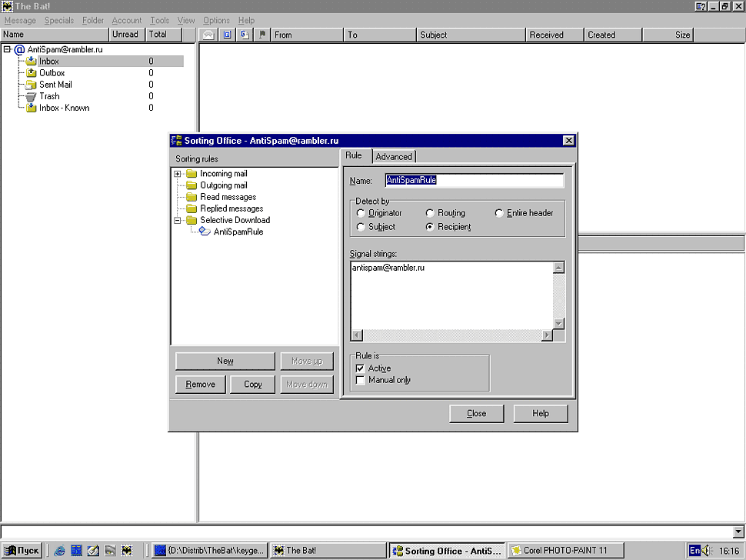Click the Пуск Start button
Screen dimensions: 746x560
click(22, 551)
